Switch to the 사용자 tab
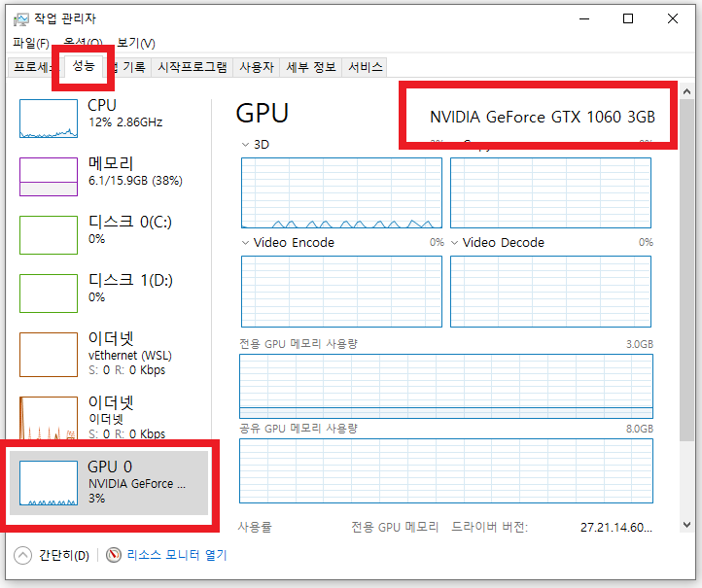This screenshot has height=588, width=702. coord(257,67)
